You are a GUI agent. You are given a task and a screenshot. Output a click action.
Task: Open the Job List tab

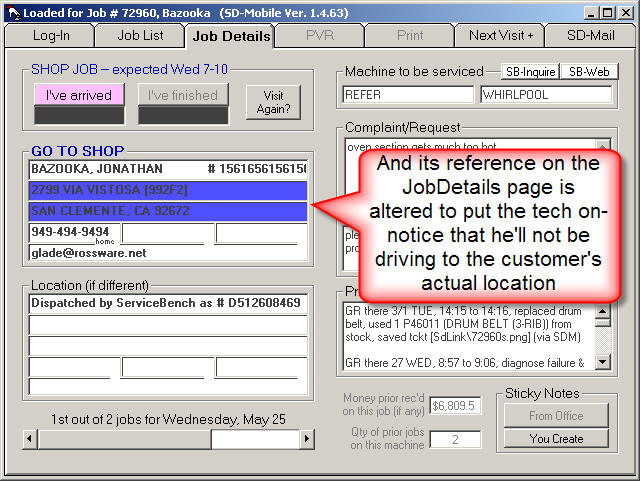[x=139, y=35]
